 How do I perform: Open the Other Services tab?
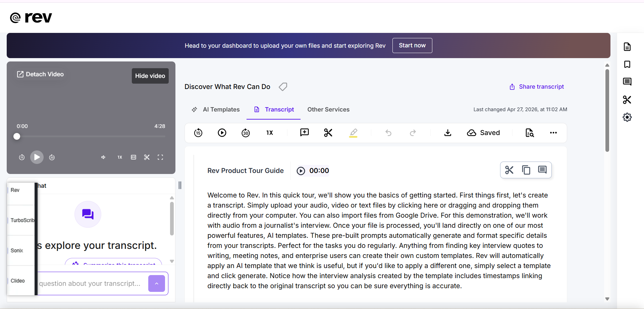point(328,109)
